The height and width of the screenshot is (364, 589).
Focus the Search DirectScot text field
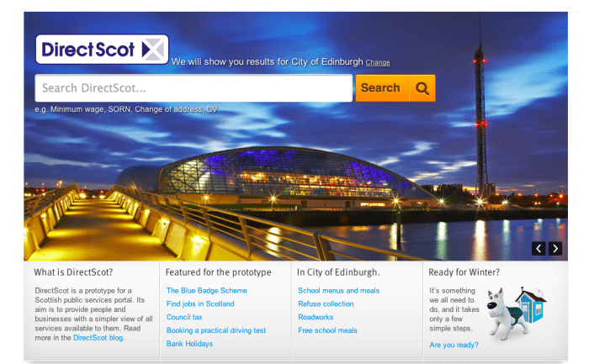click(193, 88)
